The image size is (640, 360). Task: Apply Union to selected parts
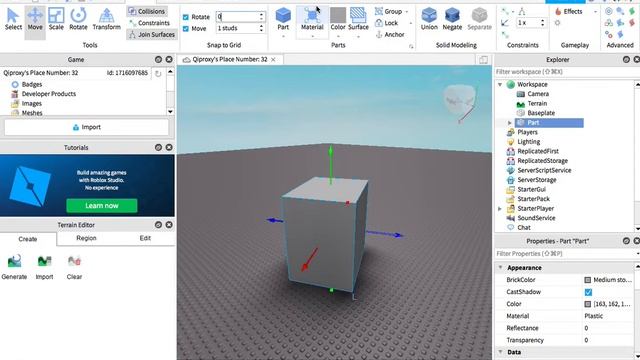click(429, 19)
